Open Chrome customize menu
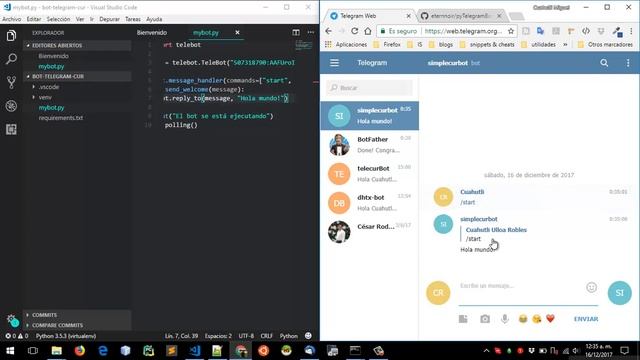This screenshot has height=360, width=640. (631, 31)
